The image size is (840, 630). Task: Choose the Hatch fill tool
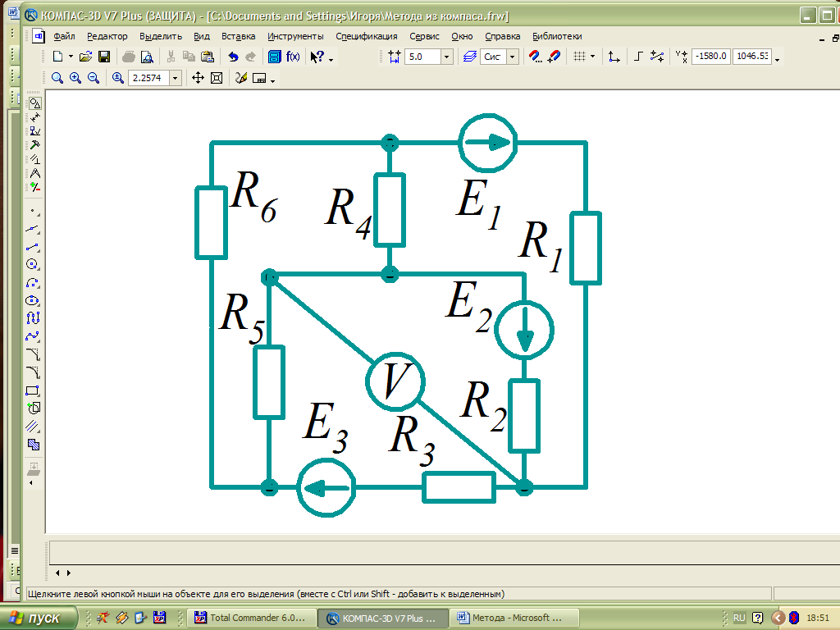(x=33, y=444)
